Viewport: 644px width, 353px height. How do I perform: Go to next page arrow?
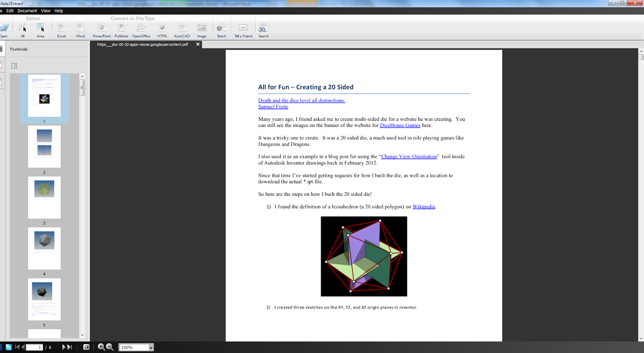click(64, 347)
